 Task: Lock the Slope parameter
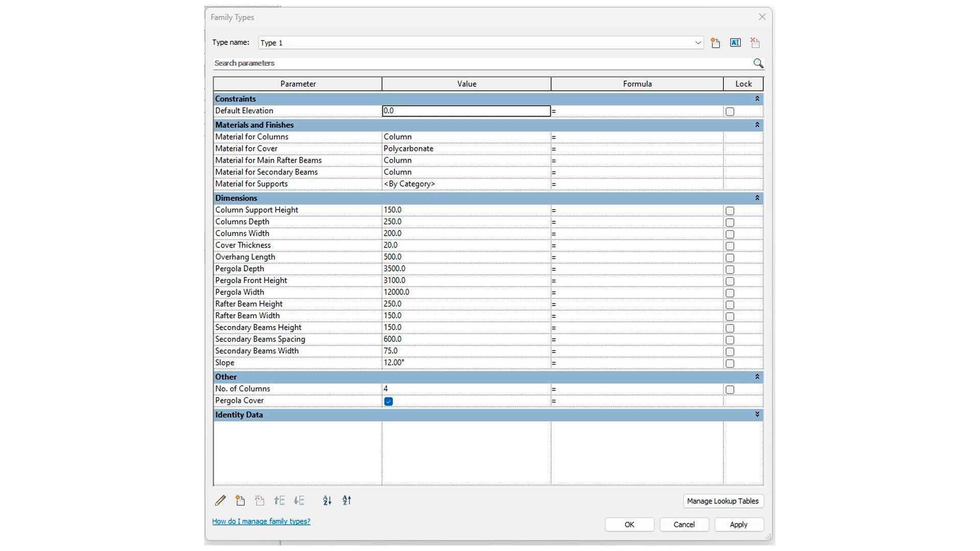730,363
